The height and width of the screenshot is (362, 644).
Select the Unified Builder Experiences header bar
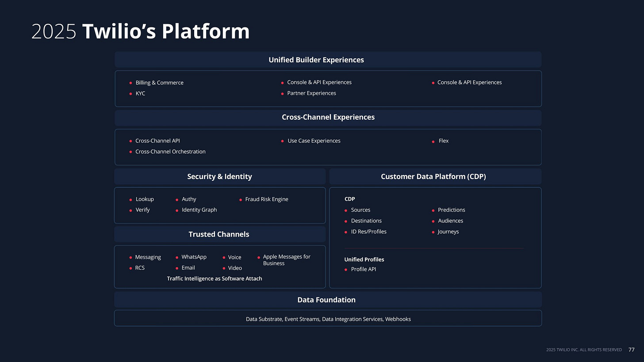(328, 60)
